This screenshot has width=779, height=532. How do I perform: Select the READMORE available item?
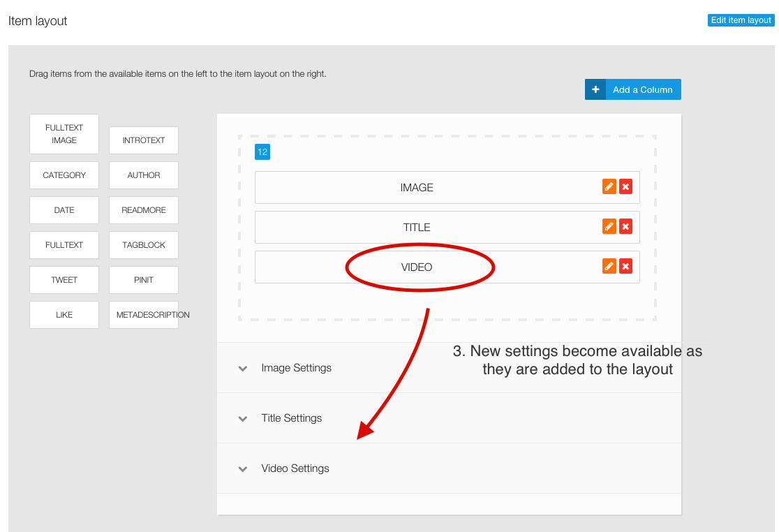coord(144,210)
